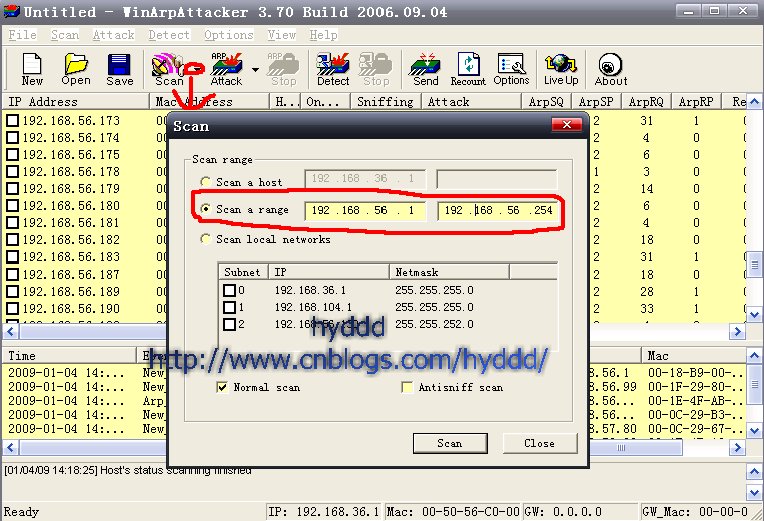Image resolution: width=764 pixels, height=521 pixels.
Task: Click the ArpSP column header
Action: pos(596,101)
